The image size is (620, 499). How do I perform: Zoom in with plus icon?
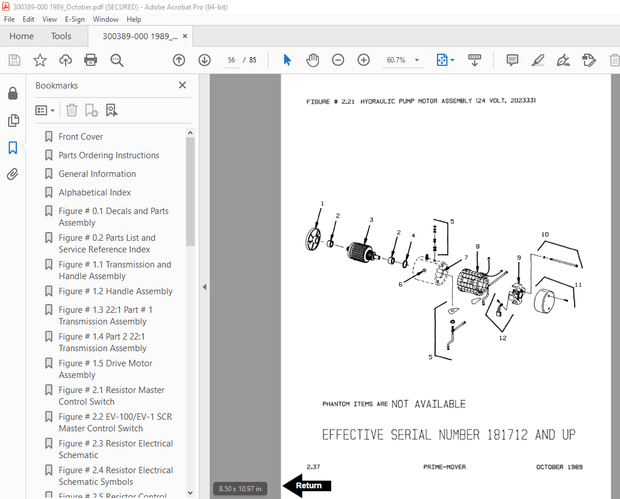363,60
